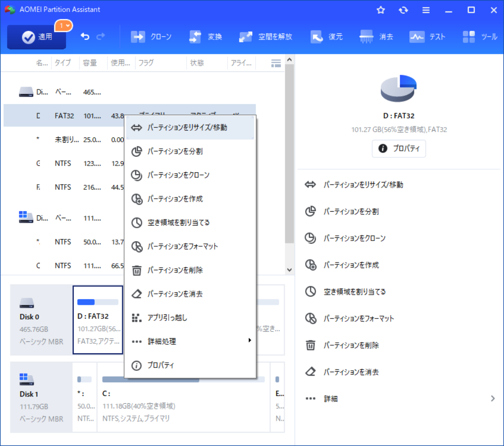Click Create Partition icon in right panel
This screenshot has height=446, width=504.
pyautogui.click(x=310, y=265)
